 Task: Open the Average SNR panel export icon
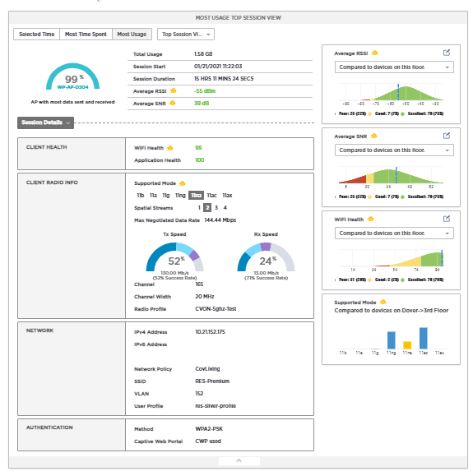447,136
